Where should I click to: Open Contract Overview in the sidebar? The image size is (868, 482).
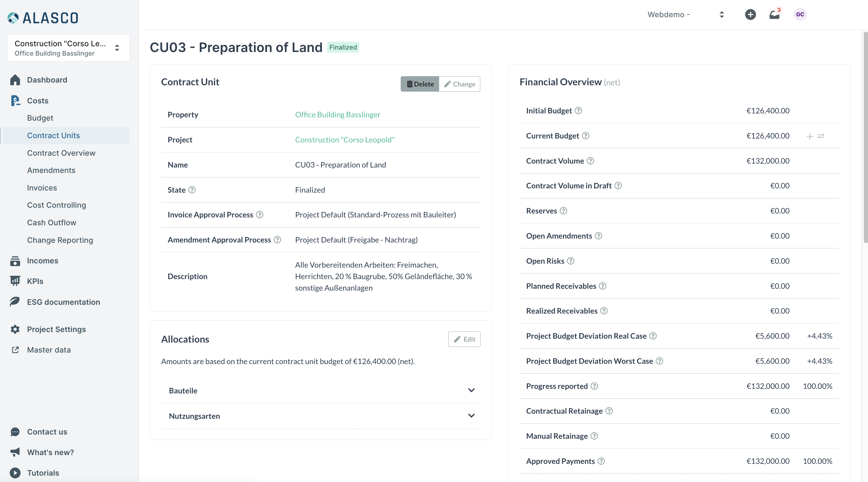tap(61, 153)
